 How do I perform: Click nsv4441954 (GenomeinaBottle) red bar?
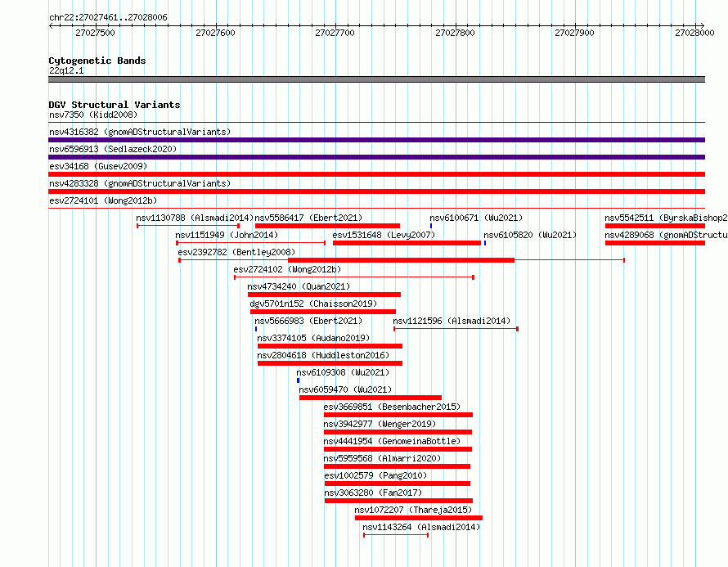click(x=398, y=449)
